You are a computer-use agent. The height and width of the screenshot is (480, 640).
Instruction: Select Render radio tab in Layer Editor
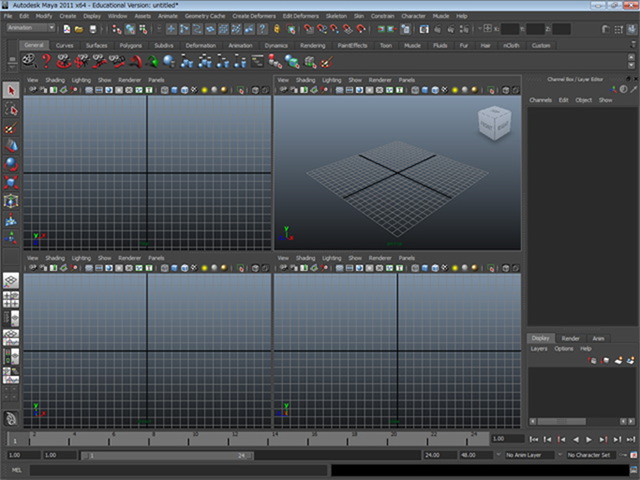[x=570, y=338]
